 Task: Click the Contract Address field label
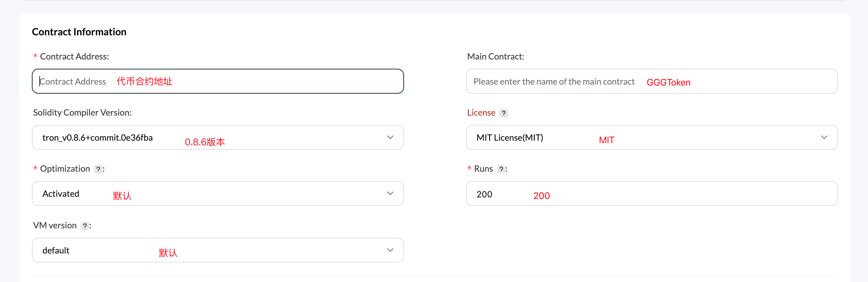coord(74,57)
